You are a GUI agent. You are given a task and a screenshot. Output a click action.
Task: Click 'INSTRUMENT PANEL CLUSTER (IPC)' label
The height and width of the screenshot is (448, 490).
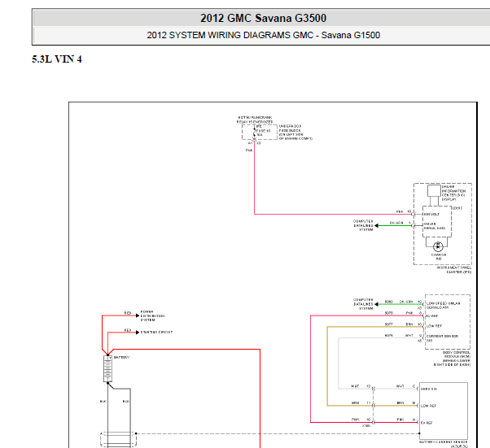coord(454,270)
